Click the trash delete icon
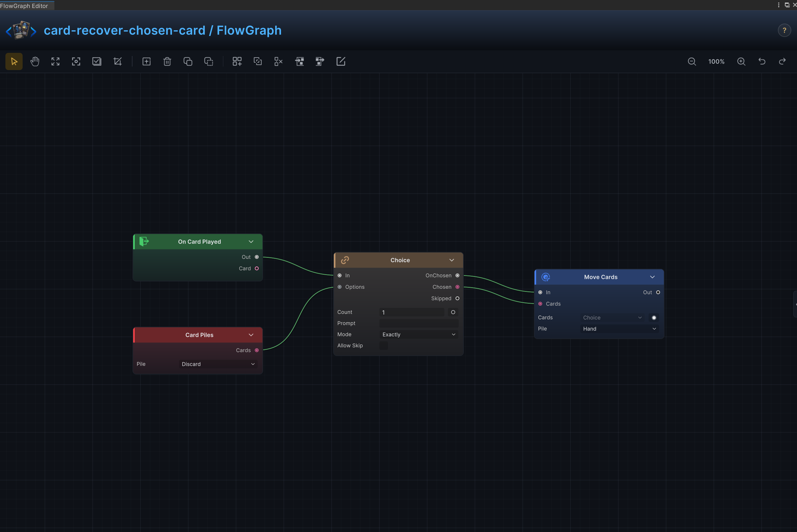The image size is (797, 532). coord(167,61)
